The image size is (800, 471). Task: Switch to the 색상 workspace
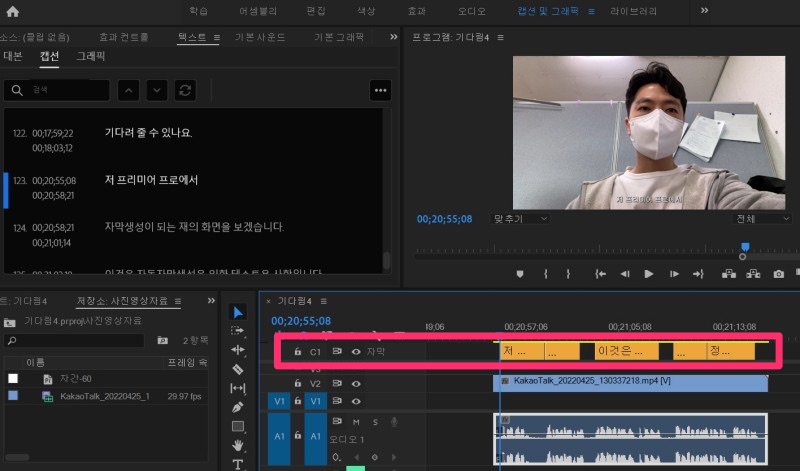coord(366,11)
